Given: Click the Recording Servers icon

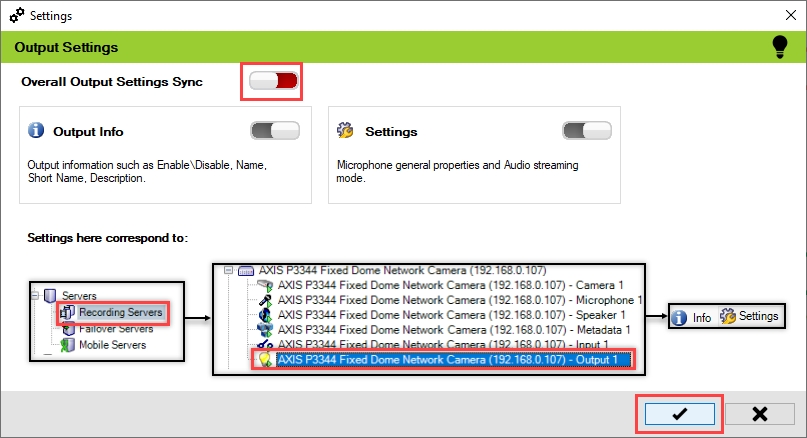Looking at the screenshot, I should [x=68, y=314].
